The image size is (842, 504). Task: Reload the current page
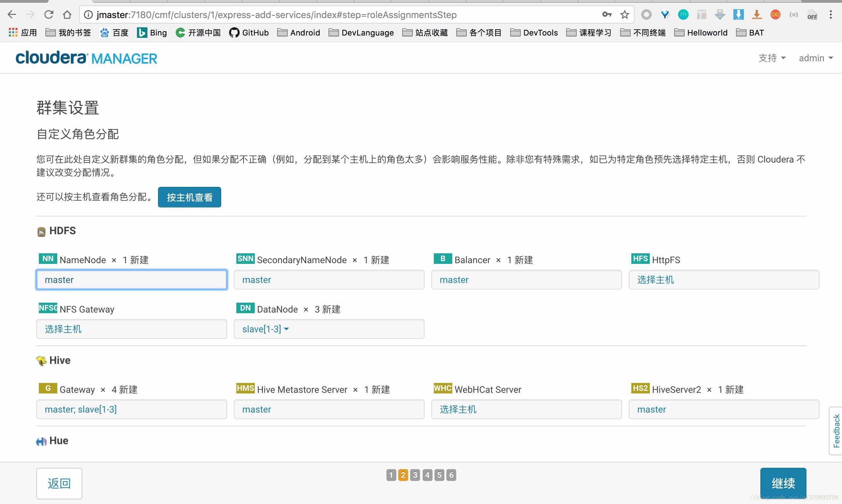click(x=49, y=14)
